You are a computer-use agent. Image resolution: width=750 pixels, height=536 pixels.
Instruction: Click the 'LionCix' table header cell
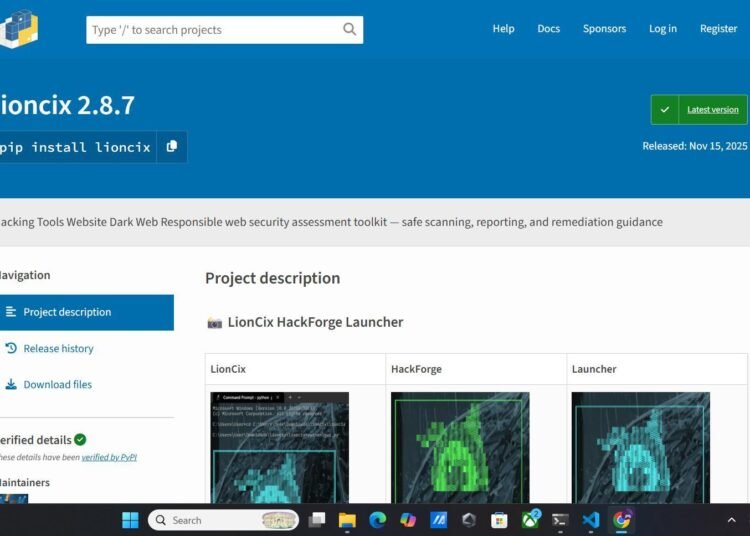point(295,369)
